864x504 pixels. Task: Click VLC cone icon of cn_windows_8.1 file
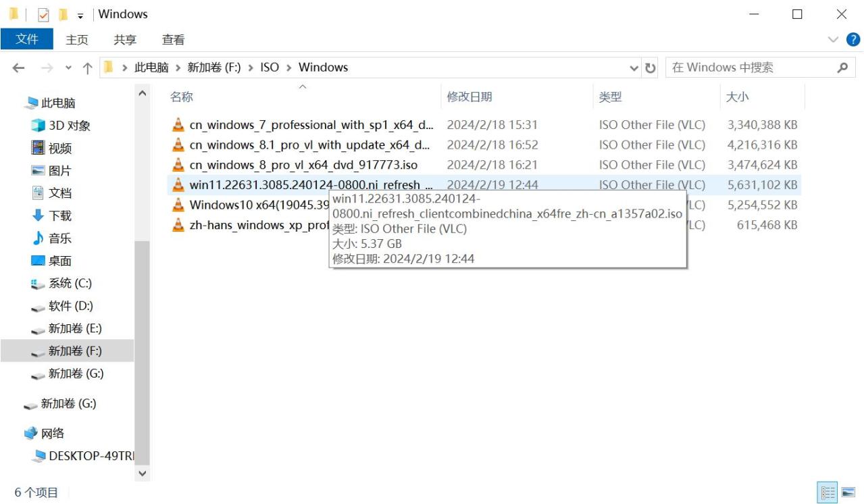178,145
